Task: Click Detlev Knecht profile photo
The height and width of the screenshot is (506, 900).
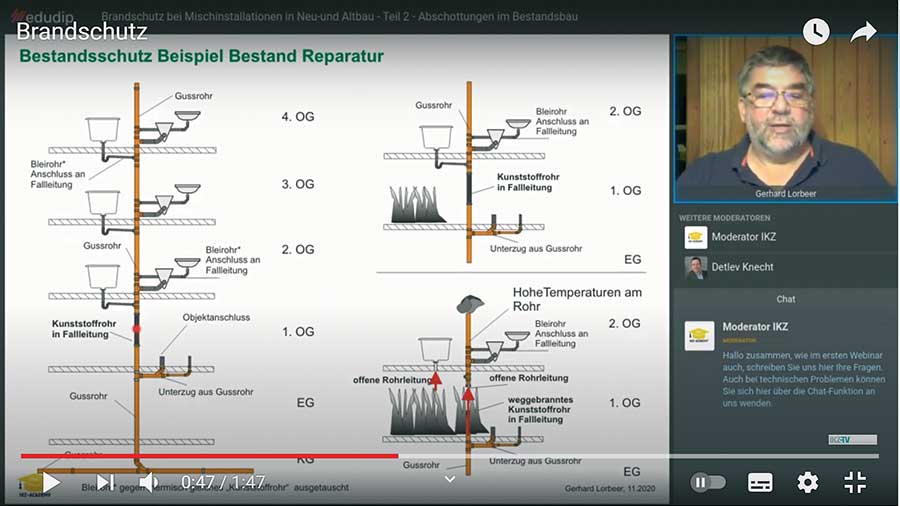Action: [696, 267]
